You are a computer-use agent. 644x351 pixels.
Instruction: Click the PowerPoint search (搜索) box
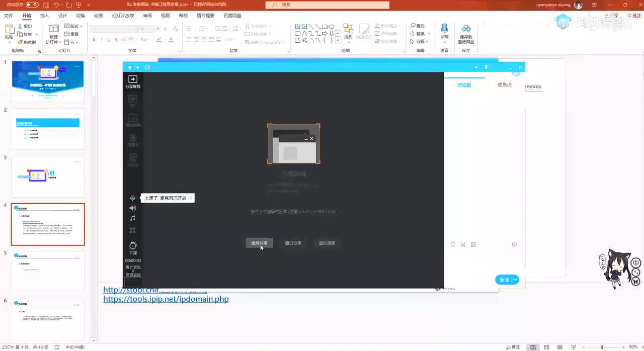pyautogui.click(x=328, y=5)
